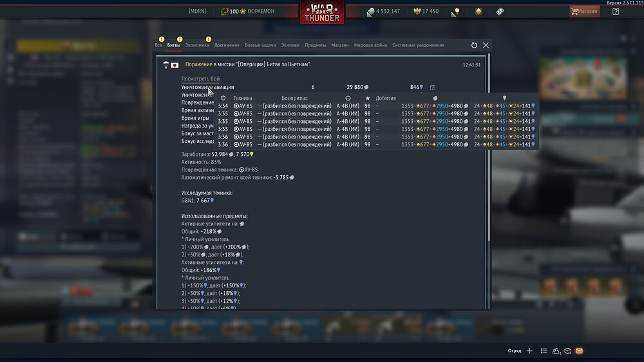Screen dimensions: 644x362
Task: Click the Общий: +186% booster line
Action: [x=201, y=270]
